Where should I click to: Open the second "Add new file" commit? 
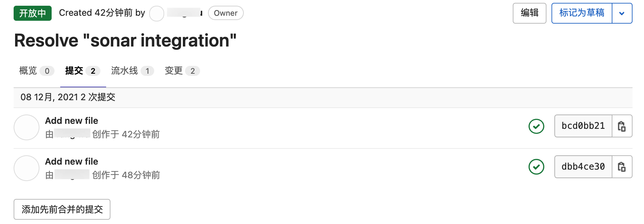(x=72, y=162)
